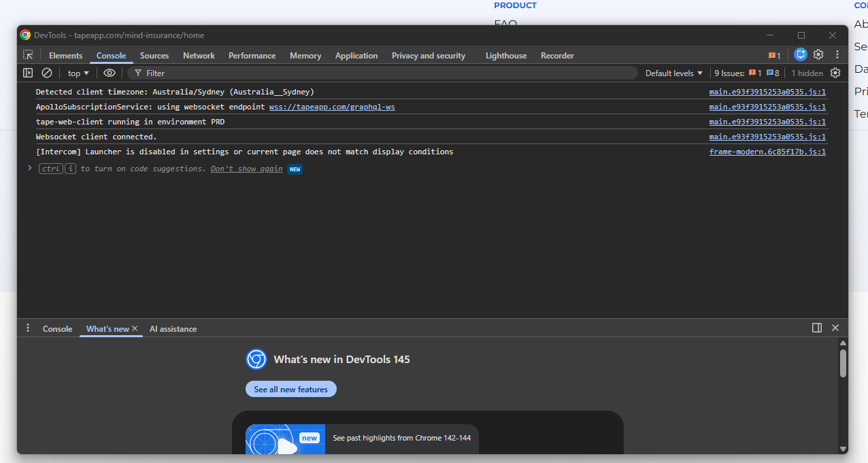Image resolution: width=868 pixels, height=463 pixels.
Task: Switch to the Network tab
Action: [x=199, y=56]
